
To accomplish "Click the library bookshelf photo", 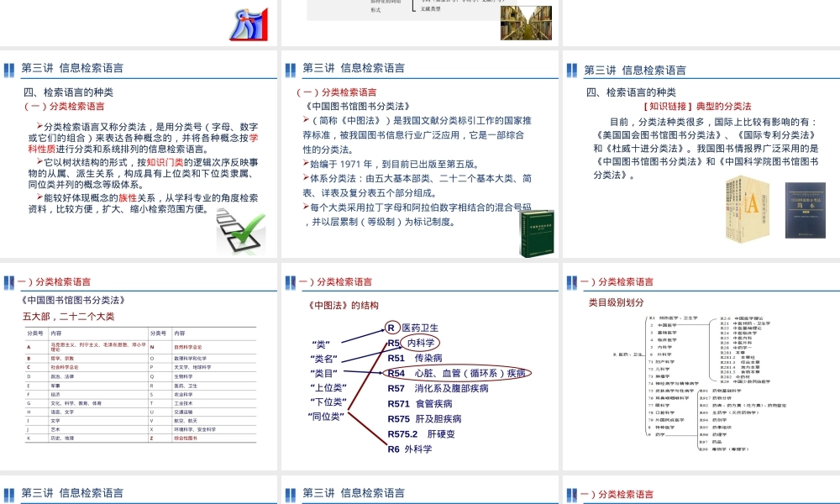I will (526, 23).
